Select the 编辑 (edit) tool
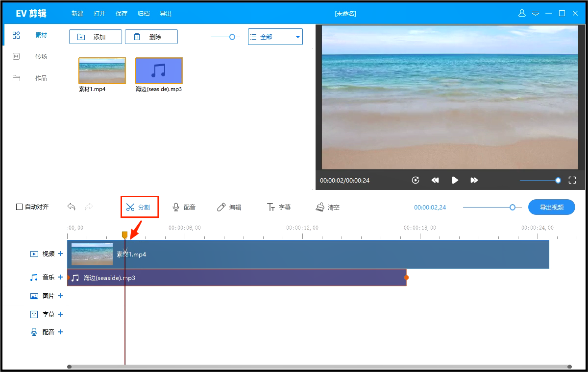The width and height of the screenshot is (588, 372). click(x=229, y=207)
